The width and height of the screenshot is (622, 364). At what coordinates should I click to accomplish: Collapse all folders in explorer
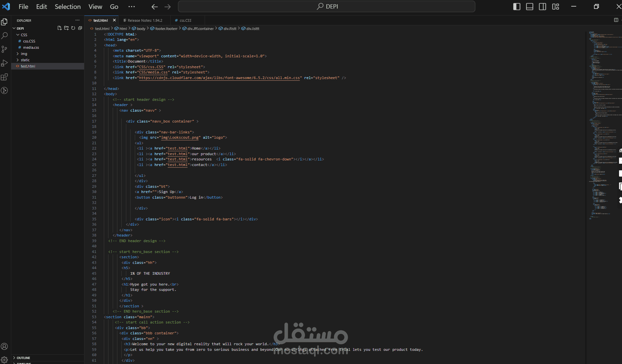click(x=80, y=28)
